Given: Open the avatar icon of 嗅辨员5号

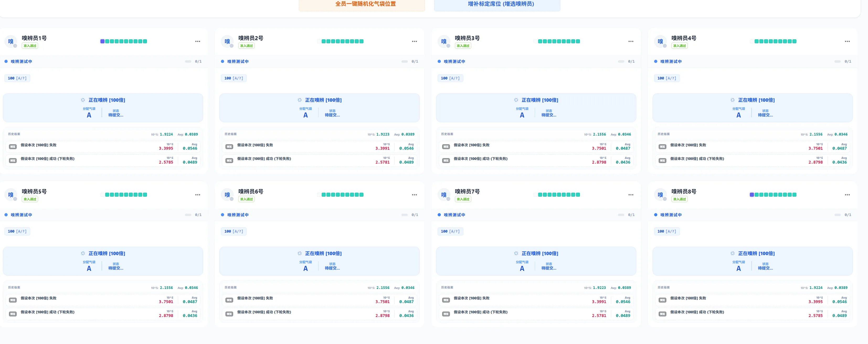Looking at the screenshot, I should 11,195.
